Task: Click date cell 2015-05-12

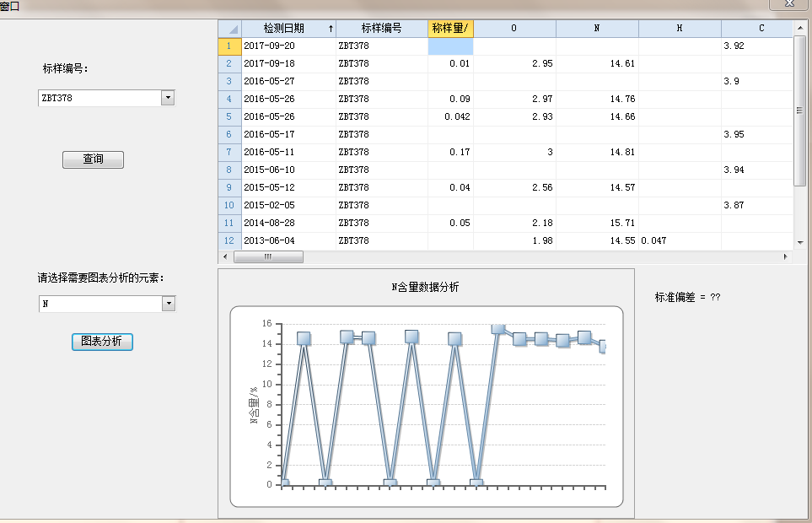Action: 289,187
